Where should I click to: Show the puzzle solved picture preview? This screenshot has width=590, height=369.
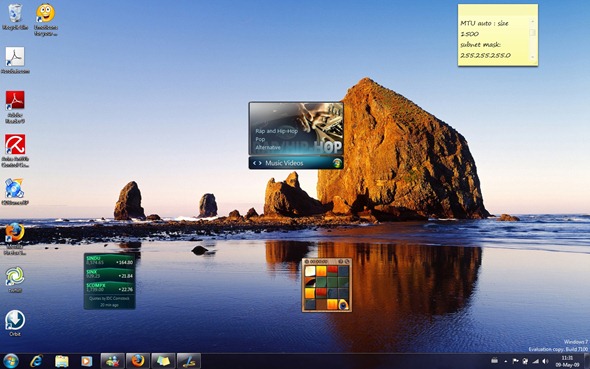pyautogui.click(x=341, y=261)
